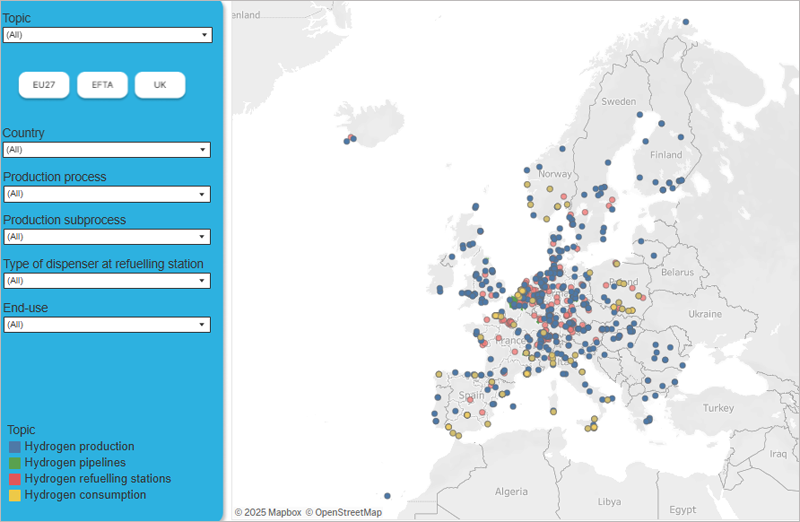Click Hydrogen production legend color swatch

tap(14, 447)
